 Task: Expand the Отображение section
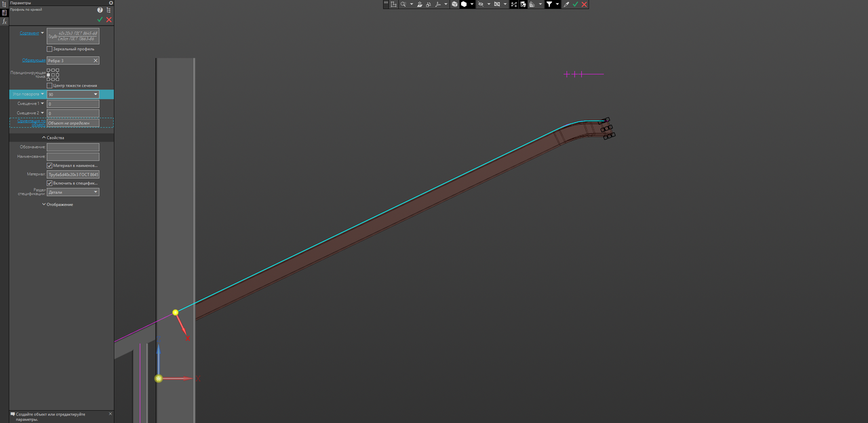pos(58,204)
